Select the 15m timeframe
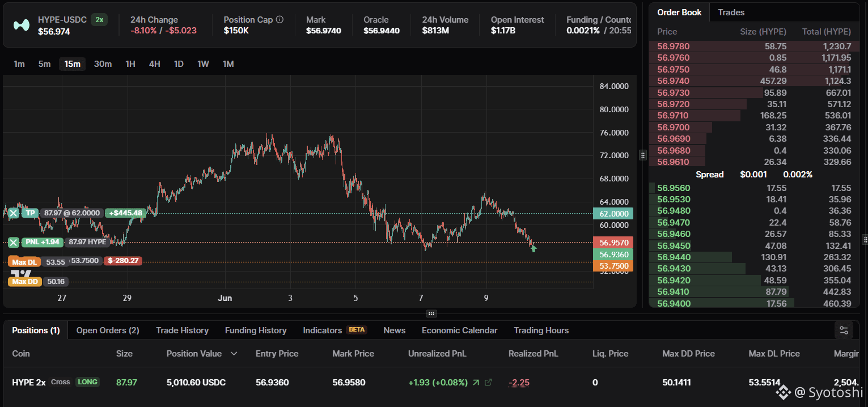Viewport: 868px width, 407px height. [73, 63]
